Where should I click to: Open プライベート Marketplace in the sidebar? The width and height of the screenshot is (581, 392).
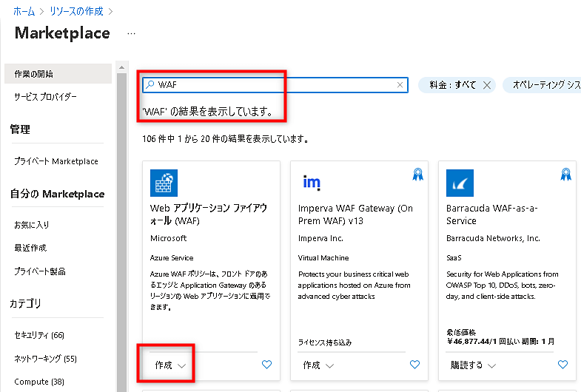coord(56,161)
